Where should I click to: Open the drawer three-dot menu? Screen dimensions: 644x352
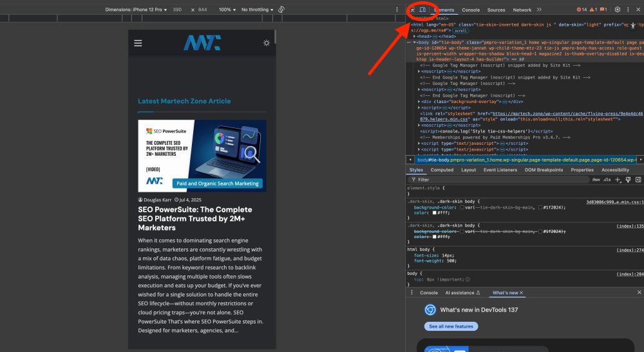coord(412,293)
